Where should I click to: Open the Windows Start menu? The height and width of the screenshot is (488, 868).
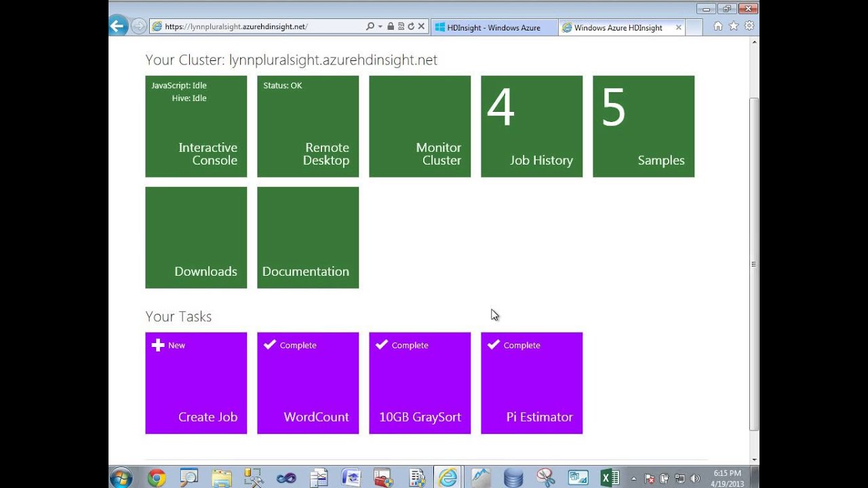(121, 477)
